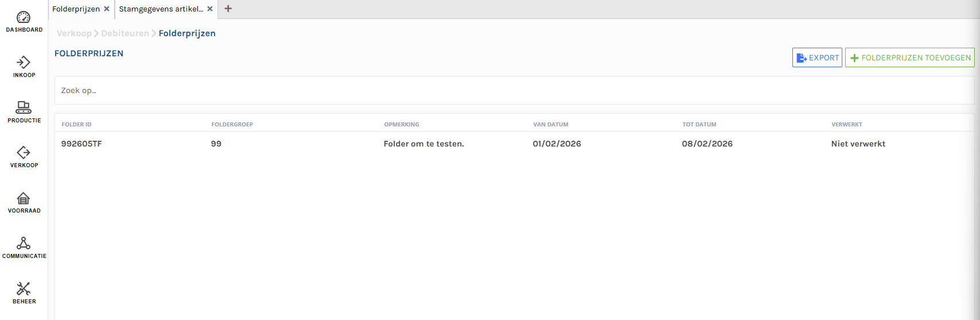Select the Communicatie network icon
980x320 pixels.
(24, 244)
